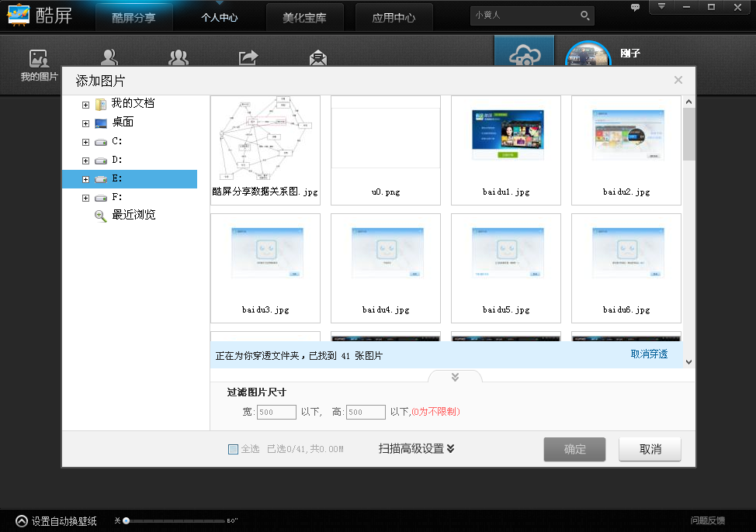Open the 我的图片 icon in the toolbar
The width and height of the screenshot is (756, 532).
[x=39, y=59]
